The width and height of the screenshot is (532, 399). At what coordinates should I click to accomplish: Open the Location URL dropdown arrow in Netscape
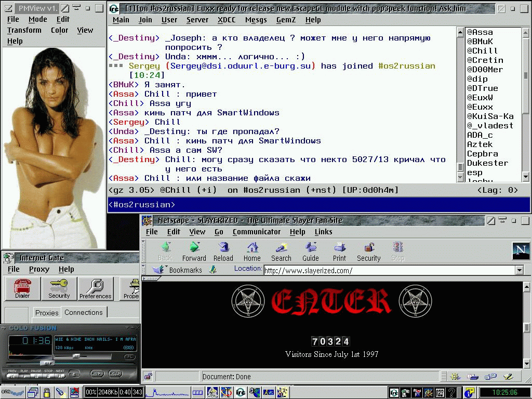tap(519, 270)
